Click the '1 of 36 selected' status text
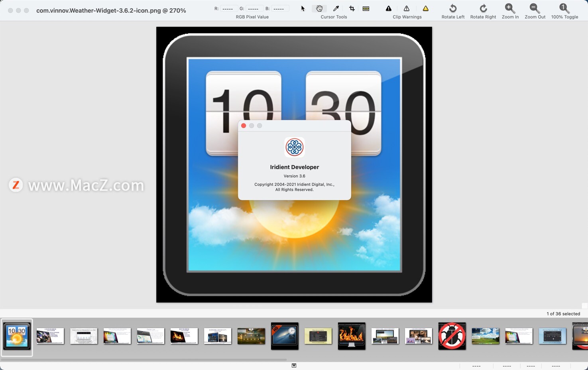This screenshot has height=370, width=588. tap(563, 314)
